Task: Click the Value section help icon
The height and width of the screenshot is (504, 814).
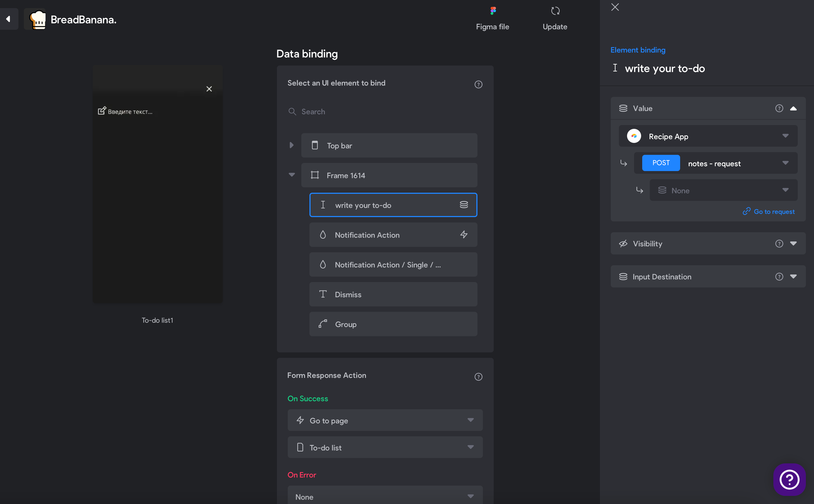Action: [x=779, y=108]
